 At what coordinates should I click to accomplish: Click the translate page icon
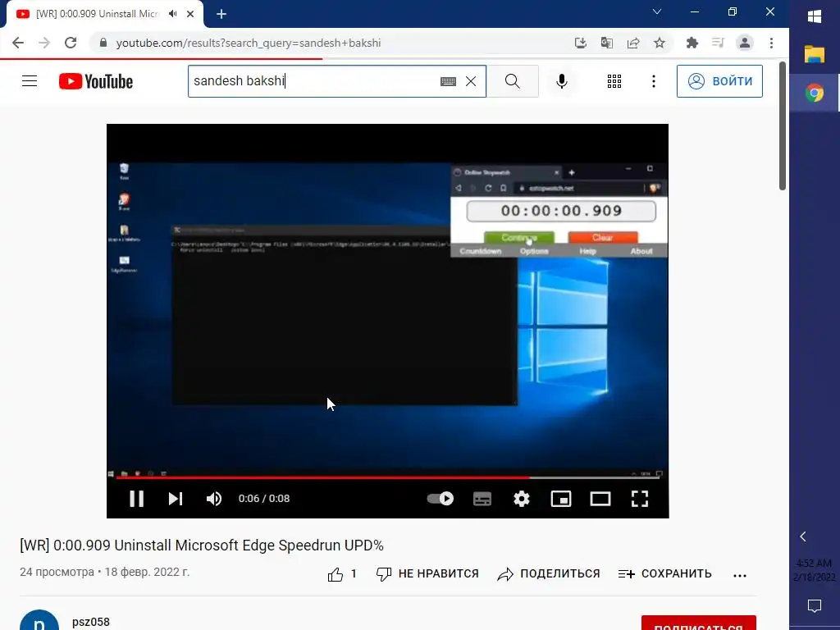607,43
